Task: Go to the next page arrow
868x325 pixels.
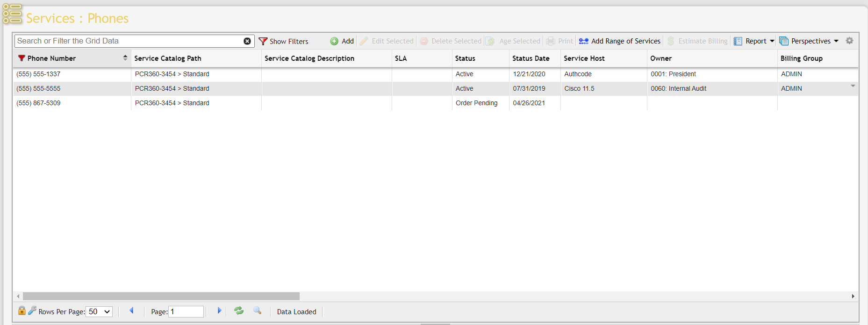Action: click(219, 311)
